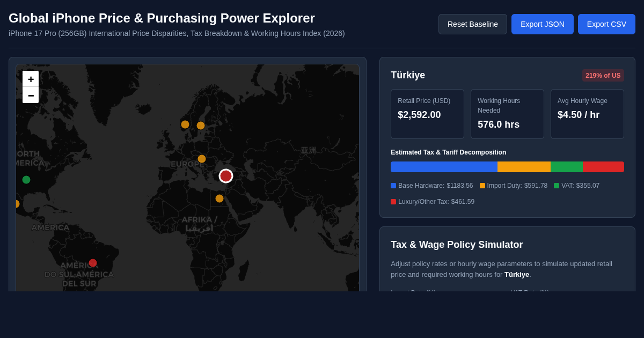The height and width of the screenshot is (338, 644).
Task: Click the Working Hours value 576.0 hrs
Action: coord(499,124)
